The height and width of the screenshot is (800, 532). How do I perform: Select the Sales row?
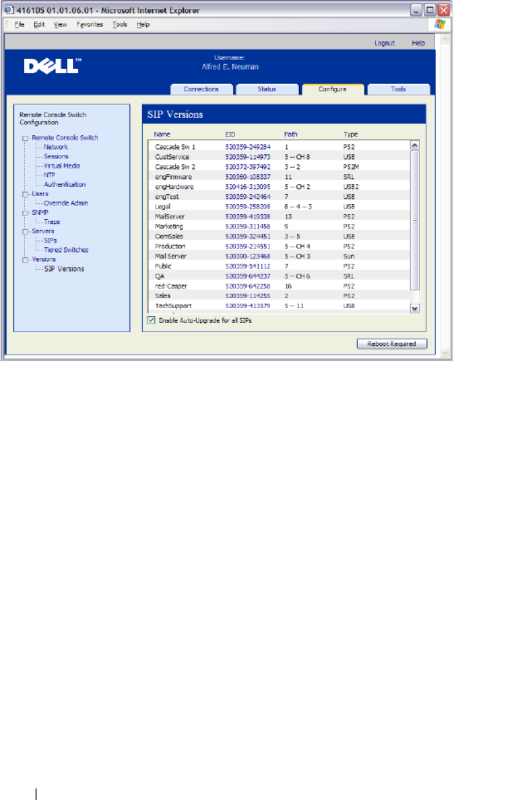279,296
